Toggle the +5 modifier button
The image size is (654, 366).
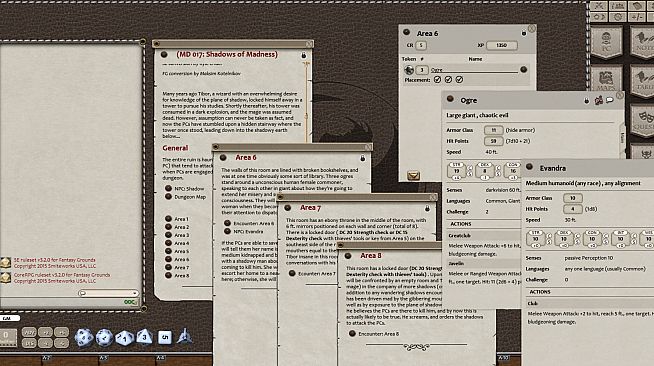click(x=61, y=332)
